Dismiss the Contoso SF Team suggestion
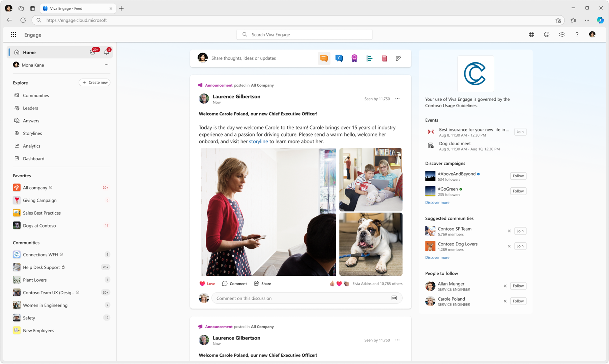 [x=509, y=231]
